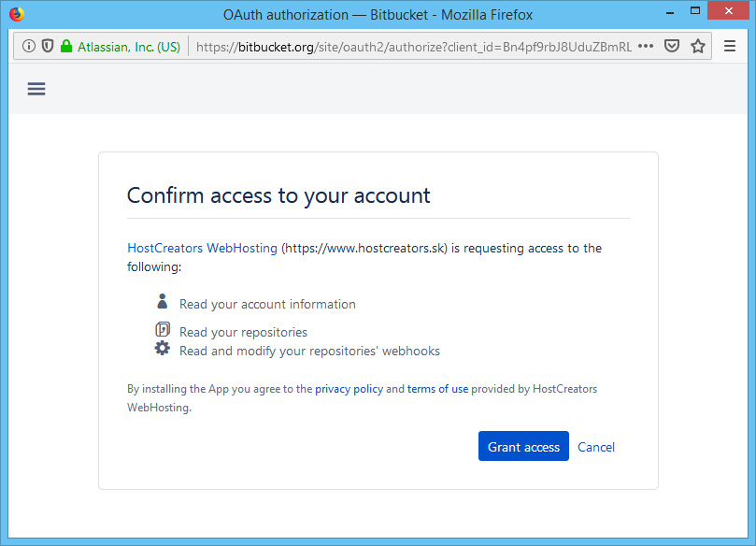Click the repositories permission icon
756x546 pixels.
click(163, 329)
